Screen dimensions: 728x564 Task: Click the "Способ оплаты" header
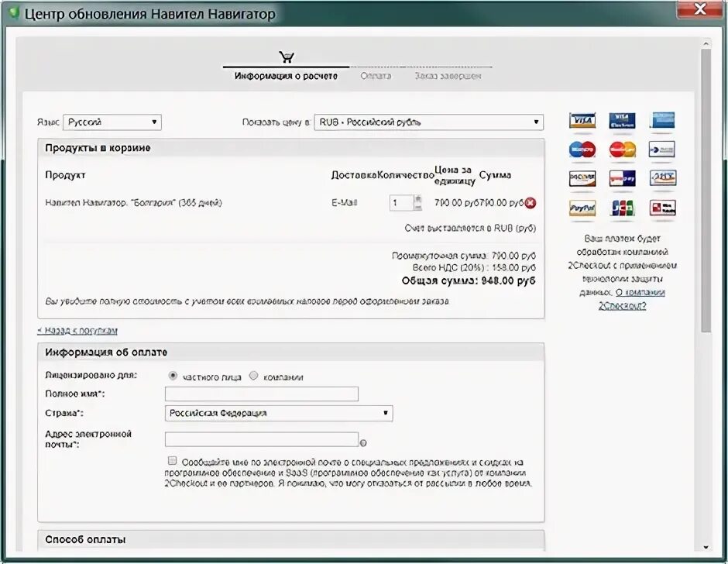coord(85,539)
